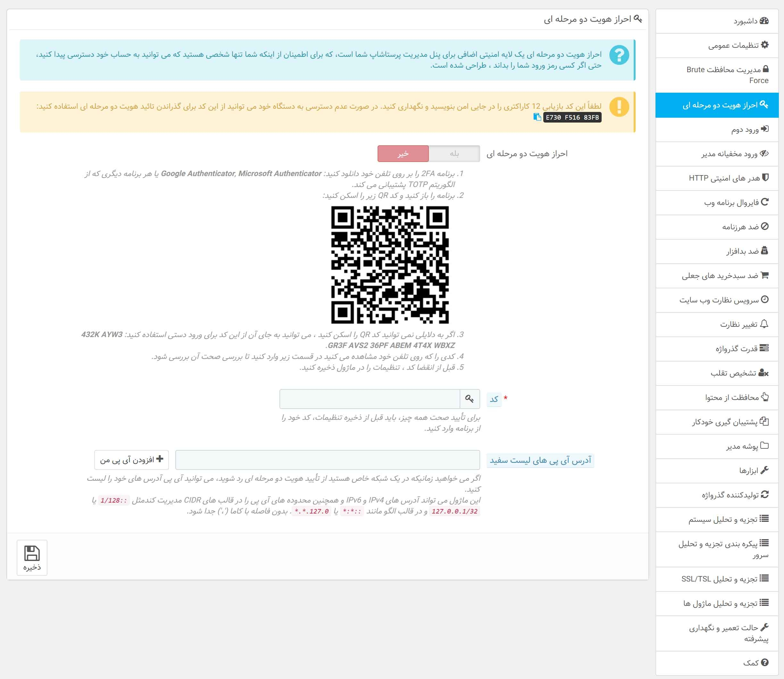
Task: Click the key icon beside the code field
Action: point(470,399)
